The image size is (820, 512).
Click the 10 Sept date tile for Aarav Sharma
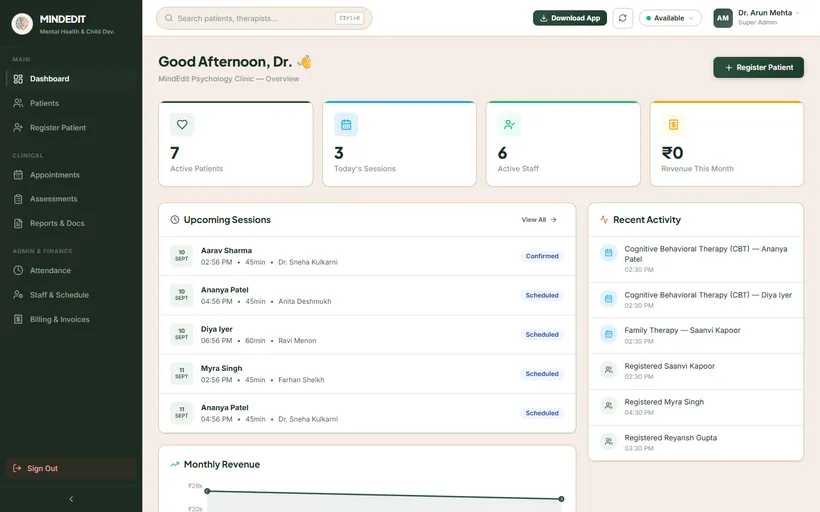pos(181,256)
